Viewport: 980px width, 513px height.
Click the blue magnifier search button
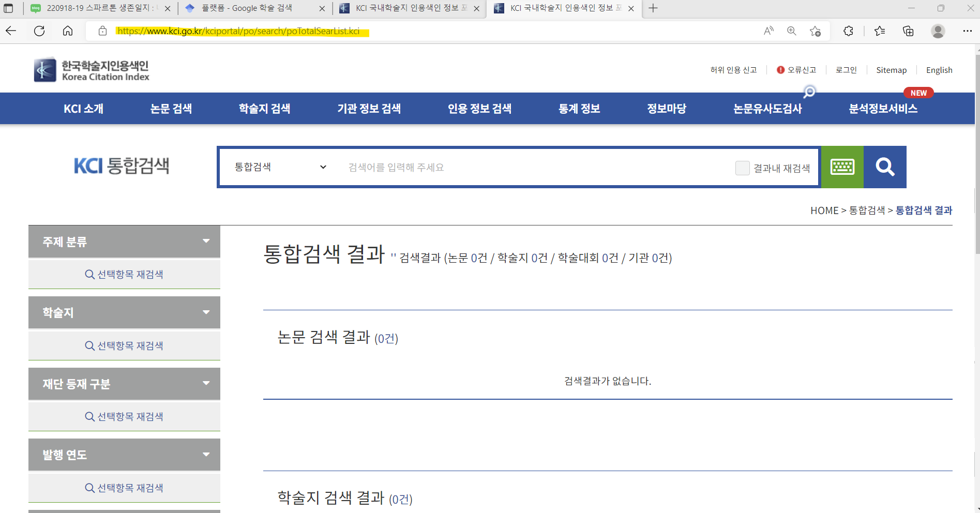coord(884,167)
